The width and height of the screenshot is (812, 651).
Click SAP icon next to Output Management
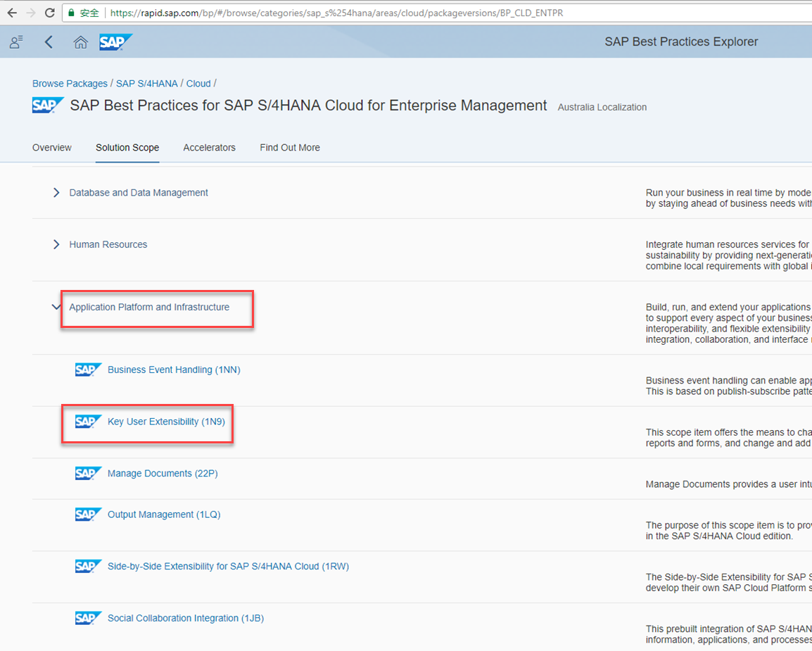88,514
